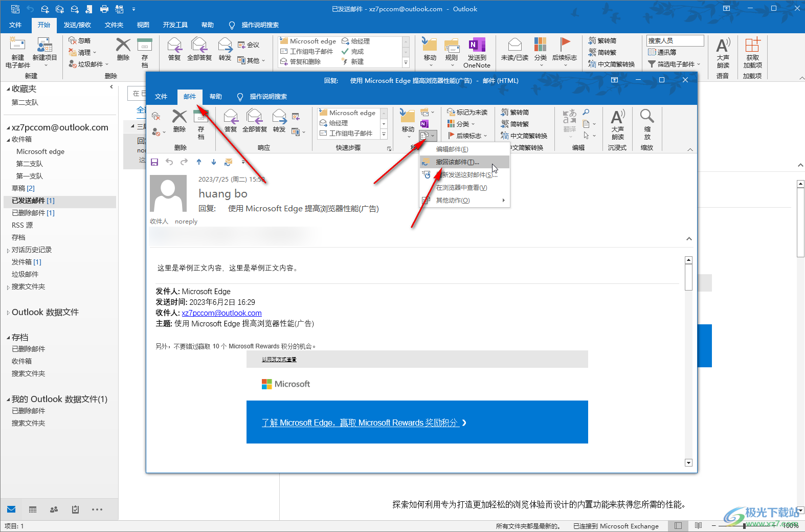Open the Microsoft Edge Rewards link in blue banner
Image resolution: width=805 pixels, height=532 pixels.
(x=364, y=423)
